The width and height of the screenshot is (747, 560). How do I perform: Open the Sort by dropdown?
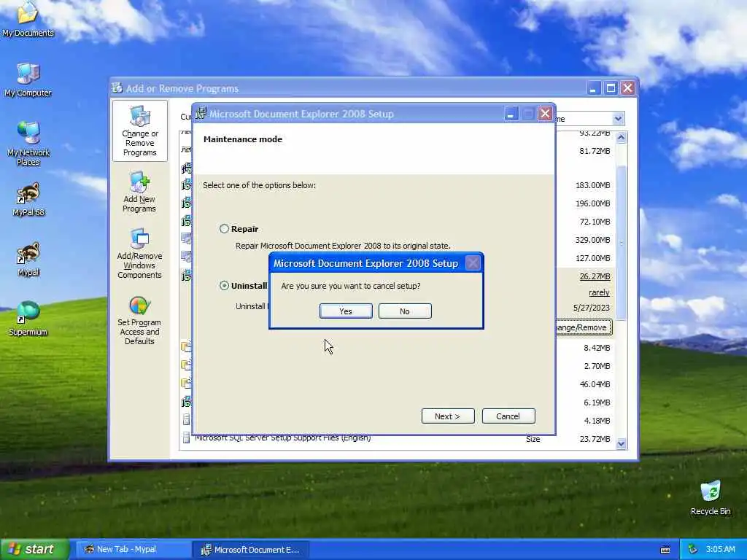(x=618, y=119)
